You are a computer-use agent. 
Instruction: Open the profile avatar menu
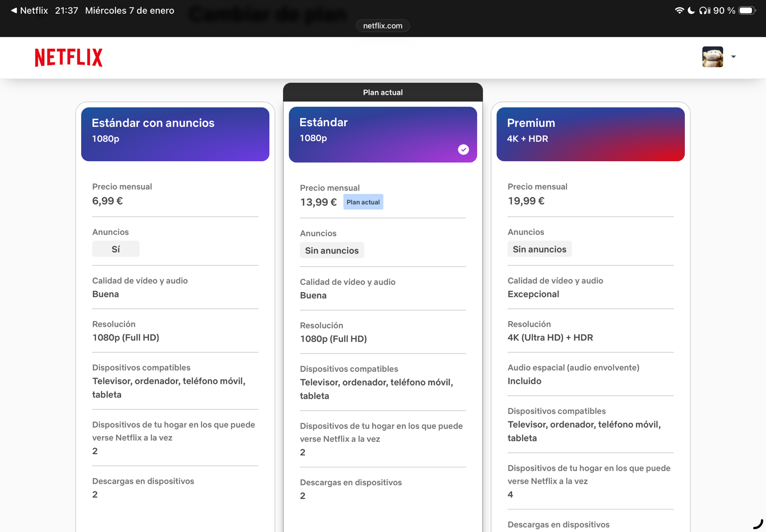pos(712,57)
